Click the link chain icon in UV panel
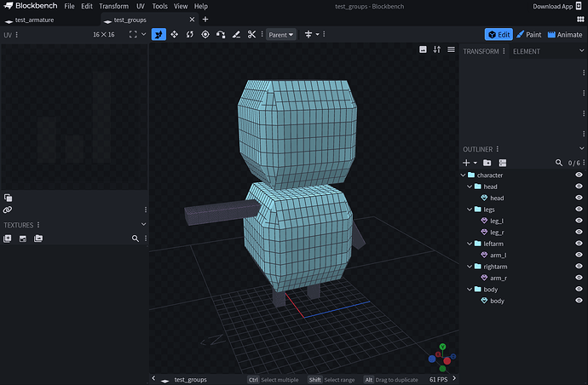Image resolution: width=588 pixels, height=385 pixels. pyautogui.click(x=8, y=210)
